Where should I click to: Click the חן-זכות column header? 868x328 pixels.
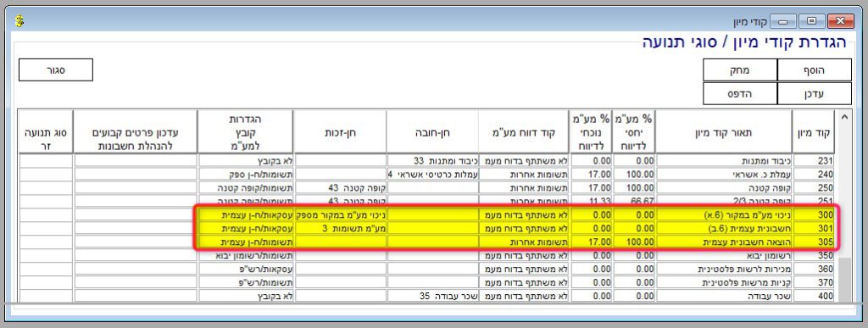(340, 131)
